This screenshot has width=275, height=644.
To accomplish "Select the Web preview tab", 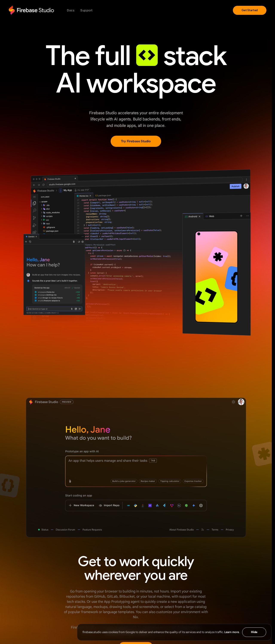I will (x=210, y=216).
